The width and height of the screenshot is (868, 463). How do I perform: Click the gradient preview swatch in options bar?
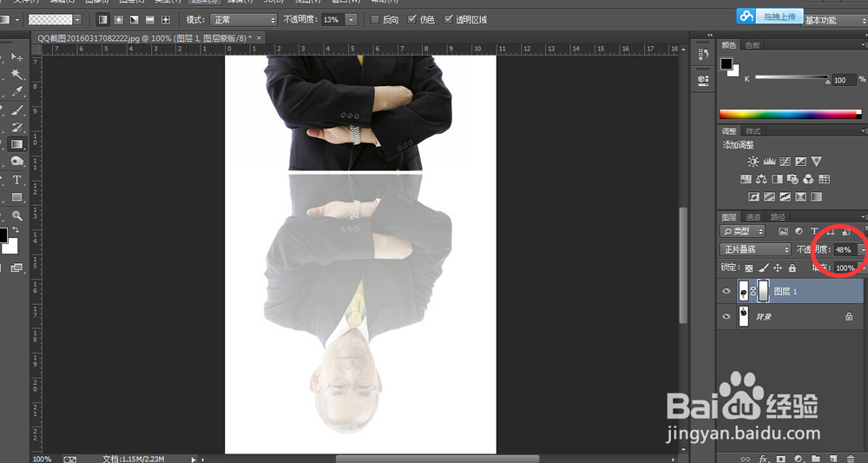[x=50, y=20]
